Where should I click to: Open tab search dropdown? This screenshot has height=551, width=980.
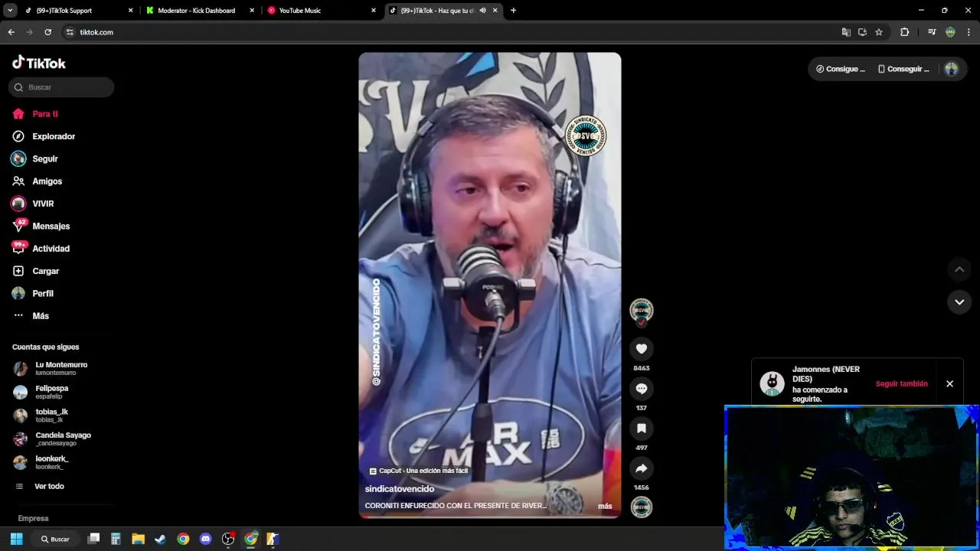point(10,11)
